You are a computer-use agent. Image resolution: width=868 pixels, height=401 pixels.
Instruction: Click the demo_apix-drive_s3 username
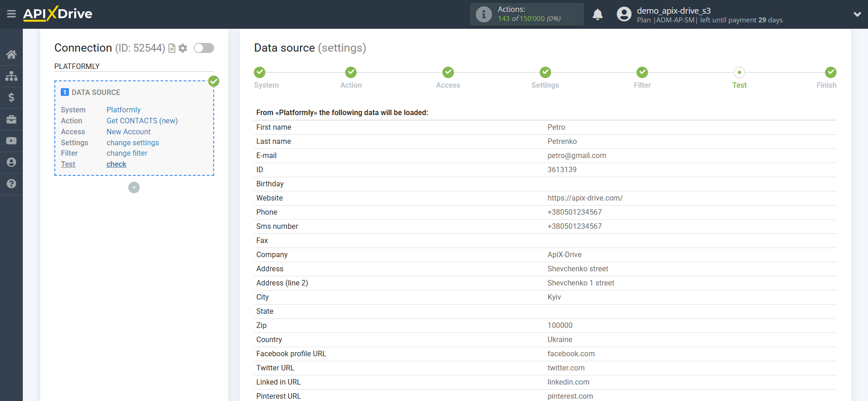(673, 11)
